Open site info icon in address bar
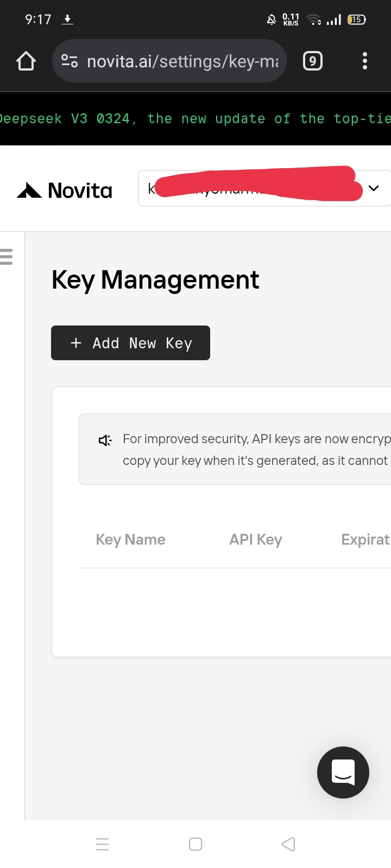 pos(69,61)
